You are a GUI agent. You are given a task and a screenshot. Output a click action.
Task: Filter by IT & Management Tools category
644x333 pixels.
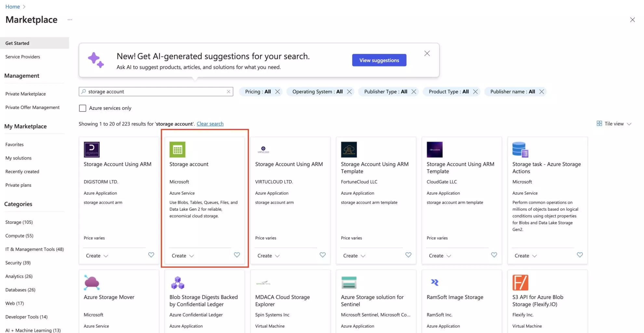point(34,249)
